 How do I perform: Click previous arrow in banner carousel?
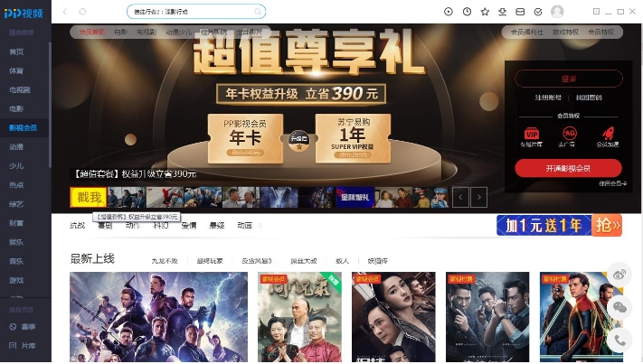[x=460, y=197]
